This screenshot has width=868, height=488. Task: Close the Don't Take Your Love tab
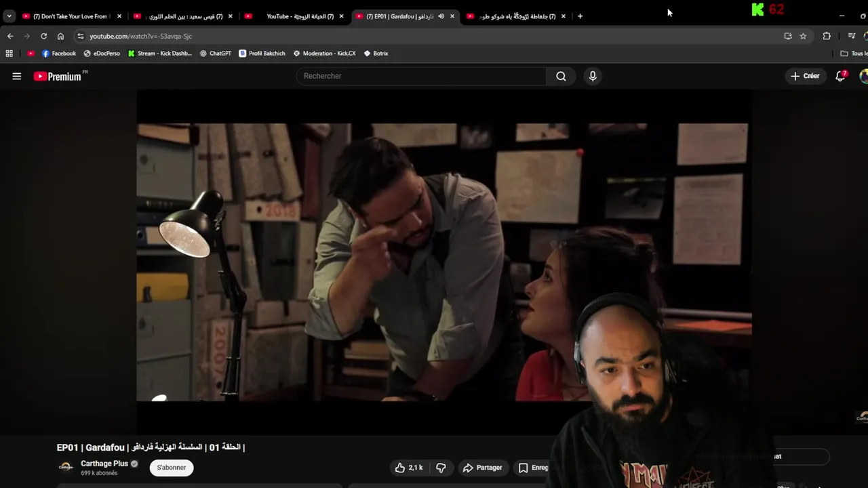click(119, 16)
